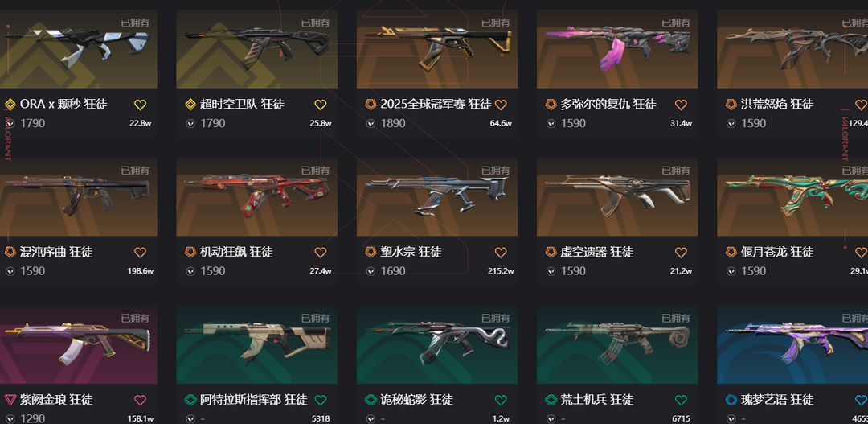The width and height of the screenshot is (868, 424).
Task: Click heart icon next to 塑水宗 狂徒
Action: (x=501, y=253)
